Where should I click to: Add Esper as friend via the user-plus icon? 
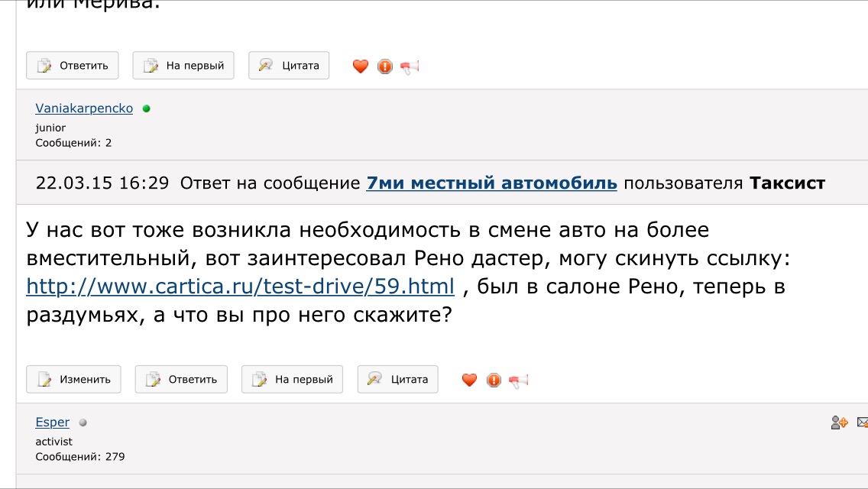(839, 422)
